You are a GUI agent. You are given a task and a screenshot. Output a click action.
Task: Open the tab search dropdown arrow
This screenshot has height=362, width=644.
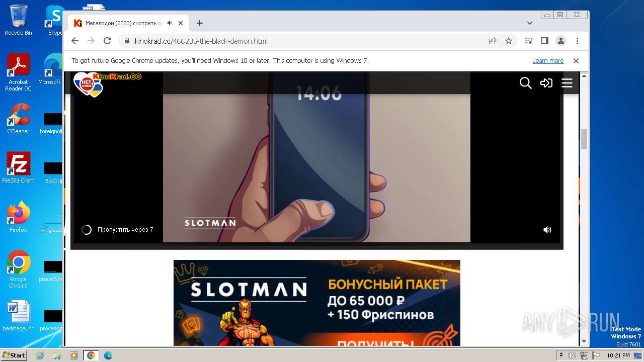(530, 23)
